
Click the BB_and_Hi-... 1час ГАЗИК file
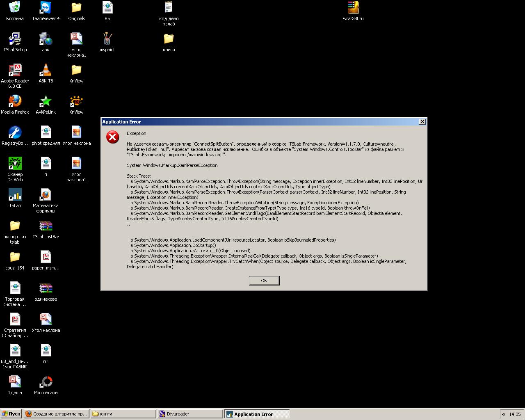pos(15,356)
